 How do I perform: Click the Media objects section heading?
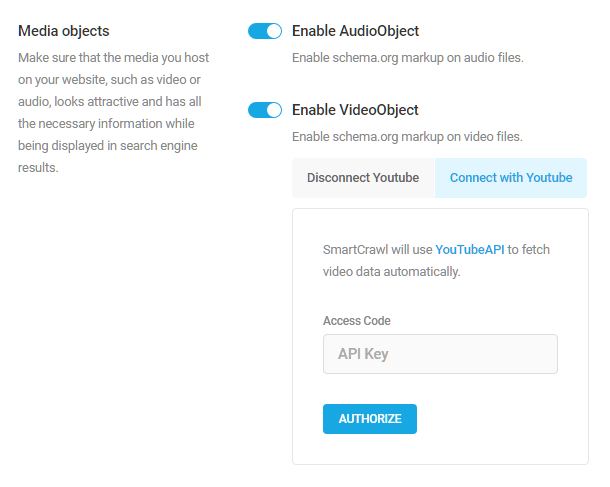[x=64, y=31]
